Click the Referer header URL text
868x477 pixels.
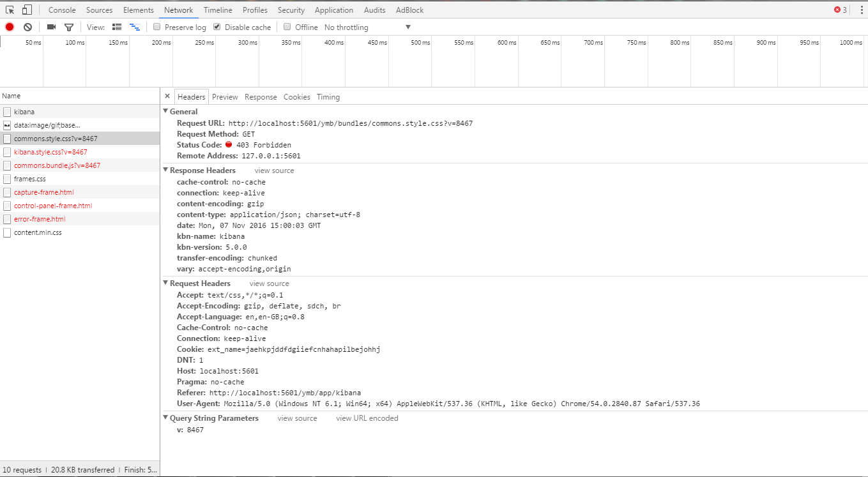[285, 393]
